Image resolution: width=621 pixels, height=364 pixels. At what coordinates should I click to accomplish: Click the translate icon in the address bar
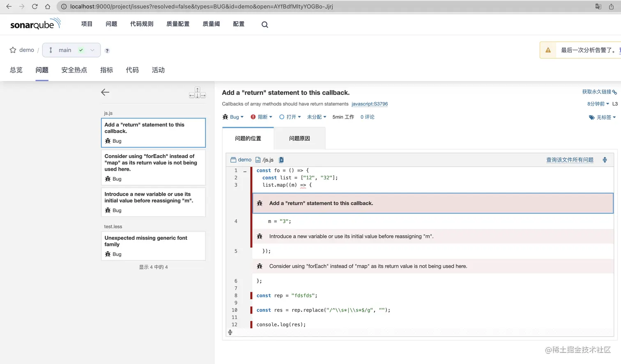(x=598, y=7)
